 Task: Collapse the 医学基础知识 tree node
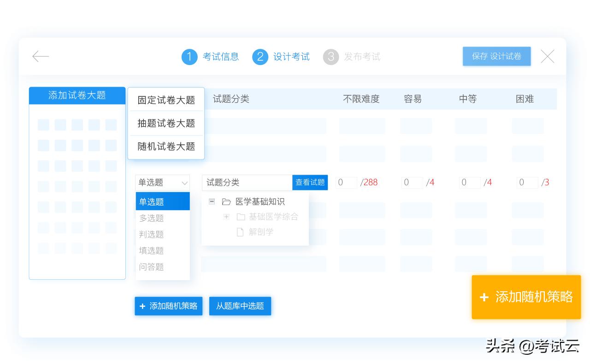[212, 201]
